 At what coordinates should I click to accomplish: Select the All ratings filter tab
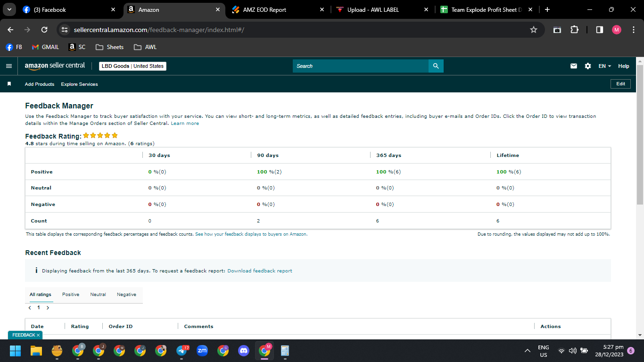[x=41, y=295]
